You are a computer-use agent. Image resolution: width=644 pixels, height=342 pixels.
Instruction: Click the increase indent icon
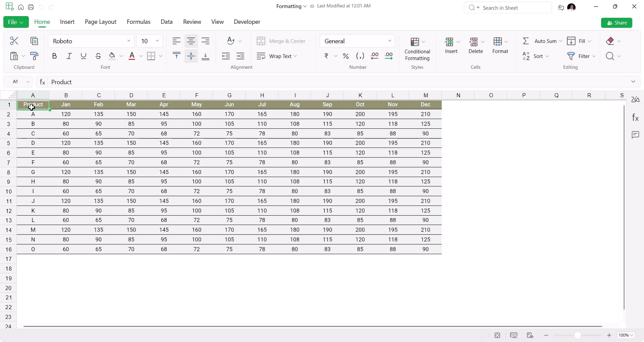pos(240,56)
